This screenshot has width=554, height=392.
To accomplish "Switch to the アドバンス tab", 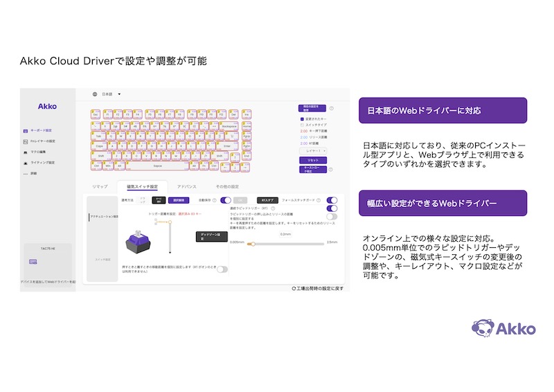I will coord(188,187).
